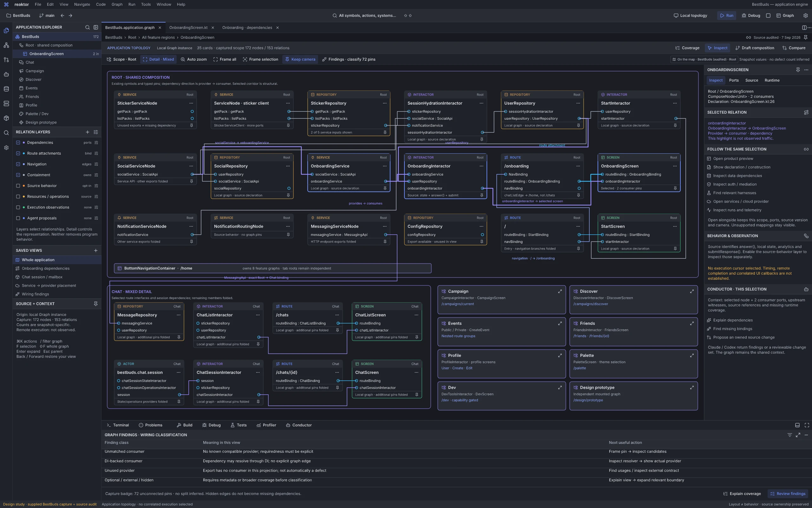Open the Scope · Root selector

coord(121,59)
